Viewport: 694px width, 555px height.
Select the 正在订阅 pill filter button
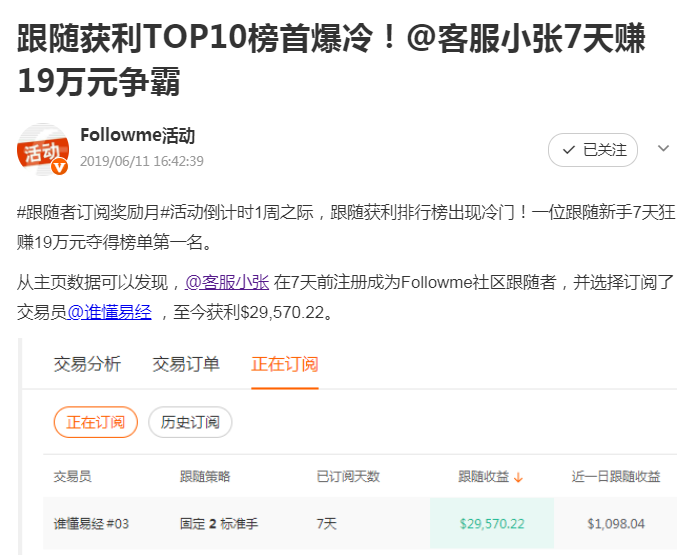(96, 422)
